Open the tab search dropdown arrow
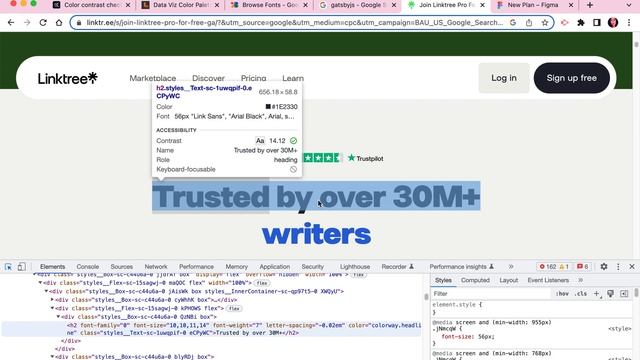This screenshot has width=640, height=360. coord(629,5)
